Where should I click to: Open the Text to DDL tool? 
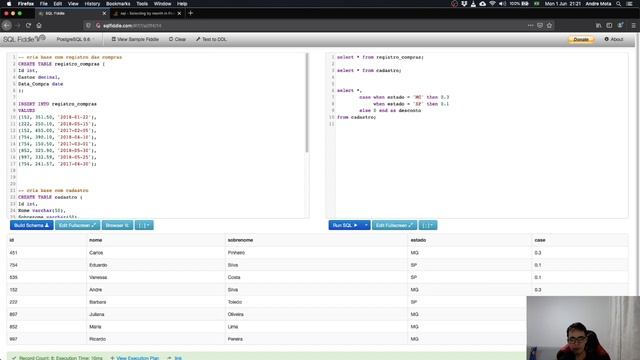[x=211, y=40]
